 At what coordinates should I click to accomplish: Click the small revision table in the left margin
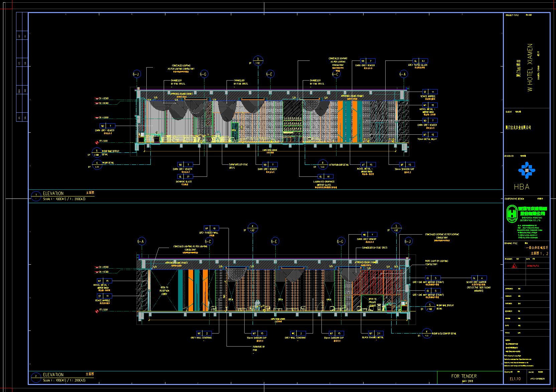coord(22,67)
